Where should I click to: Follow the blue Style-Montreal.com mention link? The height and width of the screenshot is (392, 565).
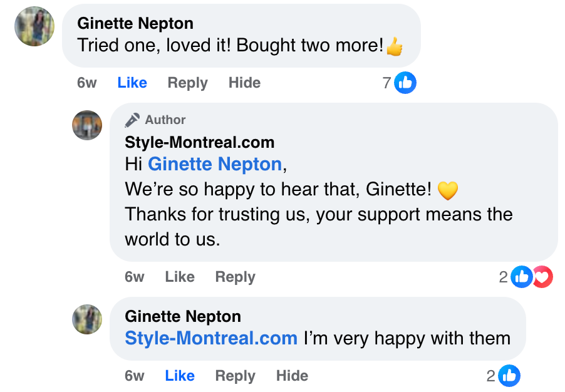[211, 338]
